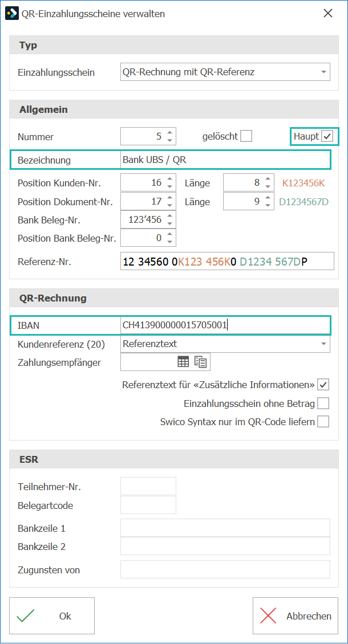Click the Bezeichnung field Bank UBS / QR
The height and width of the screenshot is (644, 348).
pyautogui.click(x=225, y=160)
